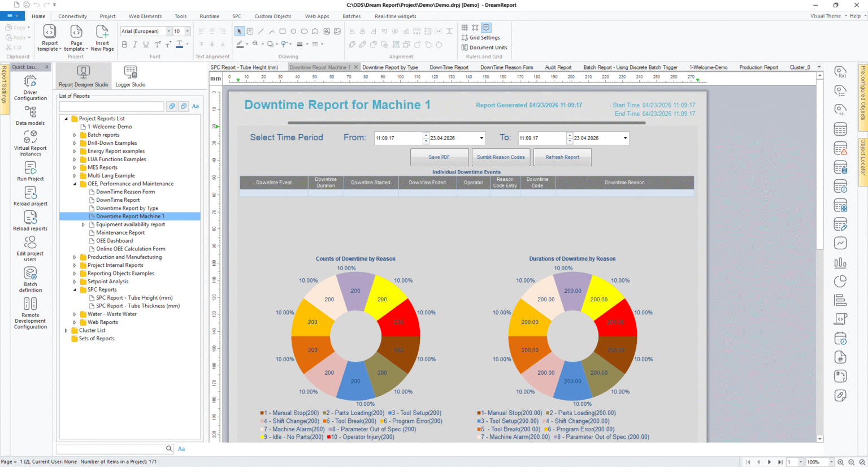Insert a line chart object from right toolbar

[840, 243]
